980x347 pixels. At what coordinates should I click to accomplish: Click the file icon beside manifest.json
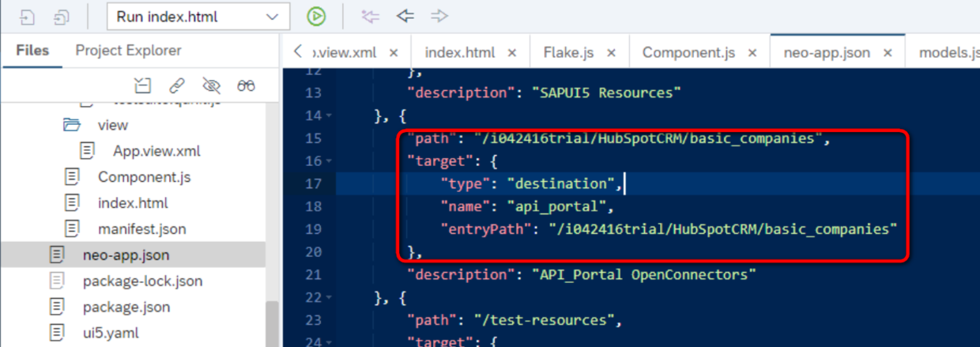click(73, 228)
